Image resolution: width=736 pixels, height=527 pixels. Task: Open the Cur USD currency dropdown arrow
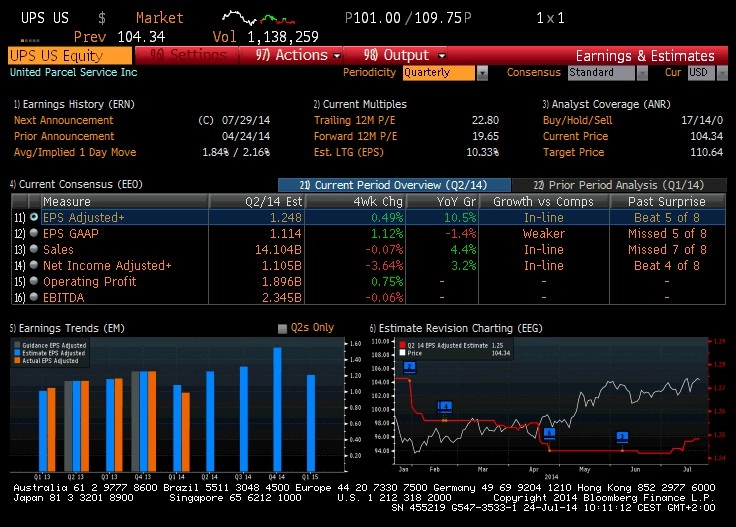(722, 73)
